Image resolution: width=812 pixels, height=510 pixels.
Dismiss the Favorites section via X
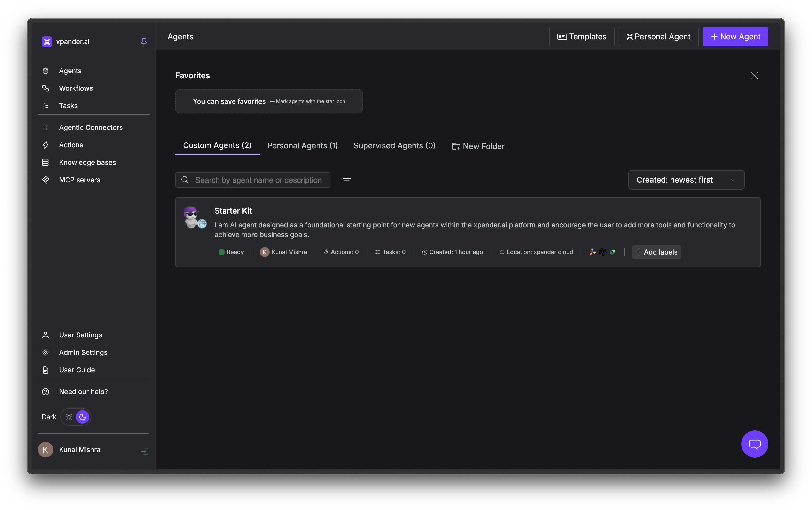[x=755, y=76]
